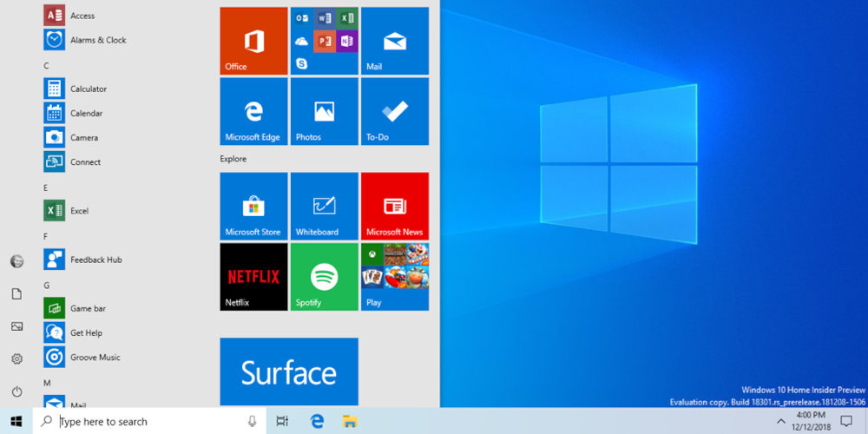Open the Connect app
Screen dimensions: 868x434
point(72,161)
